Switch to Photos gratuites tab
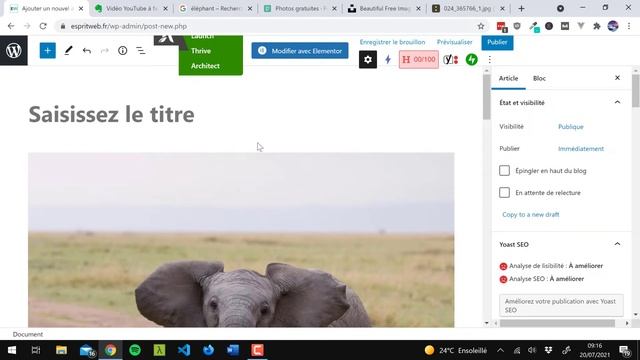Image resolution: width=640 pixels, height=360 pixels. coord(300,9)
